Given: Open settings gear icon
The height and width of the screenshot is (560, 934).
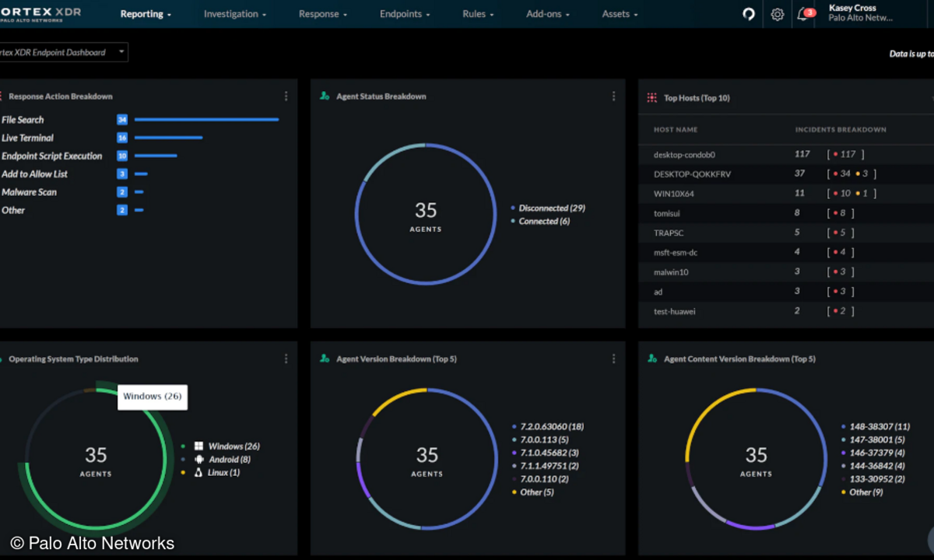Looking at the screenshot, I should click(777, 14).
